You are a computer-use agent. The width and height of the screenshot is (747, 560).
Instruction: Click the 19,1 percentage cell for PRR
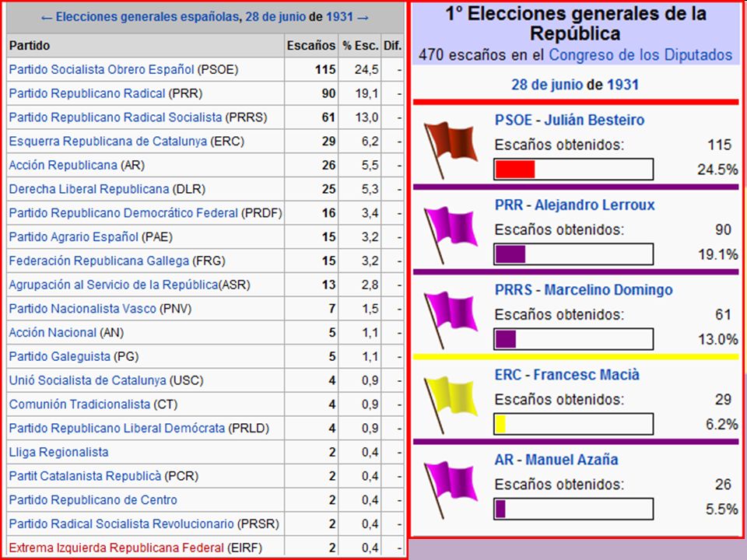[359, 93]
